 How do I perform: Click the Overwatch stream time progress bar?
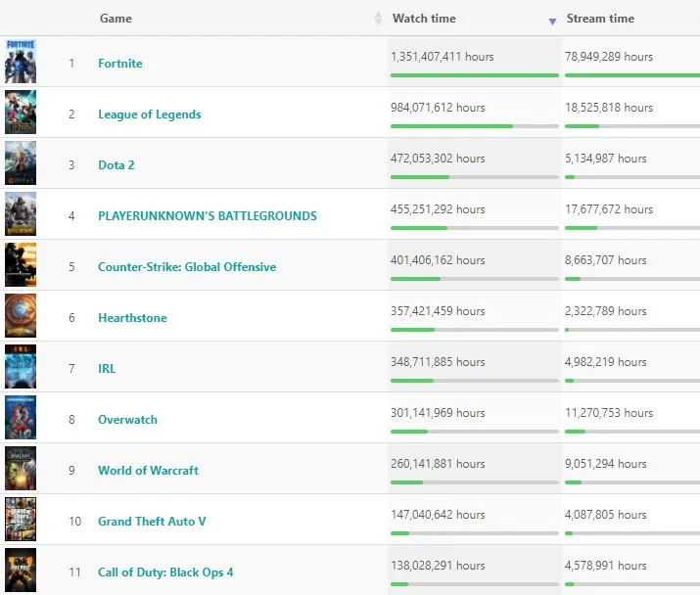point(632,432)
